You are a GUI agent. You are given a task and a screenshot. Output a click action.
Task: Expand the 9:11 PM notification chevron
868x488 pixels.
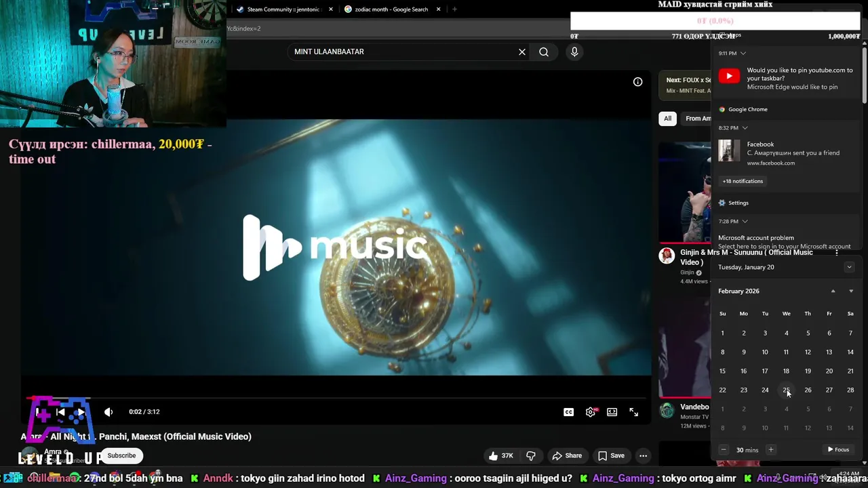click(x=743, y=53)
